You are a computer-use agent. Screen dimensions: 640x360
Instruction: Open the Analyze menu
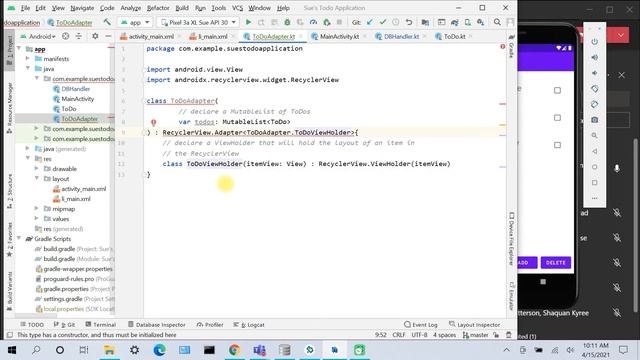(x=130, y=8)
